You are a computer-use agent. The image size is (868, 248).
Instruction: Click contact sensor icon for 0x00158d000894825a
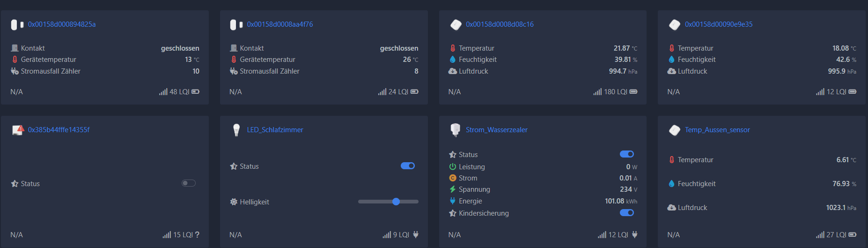tap(17, 25)
